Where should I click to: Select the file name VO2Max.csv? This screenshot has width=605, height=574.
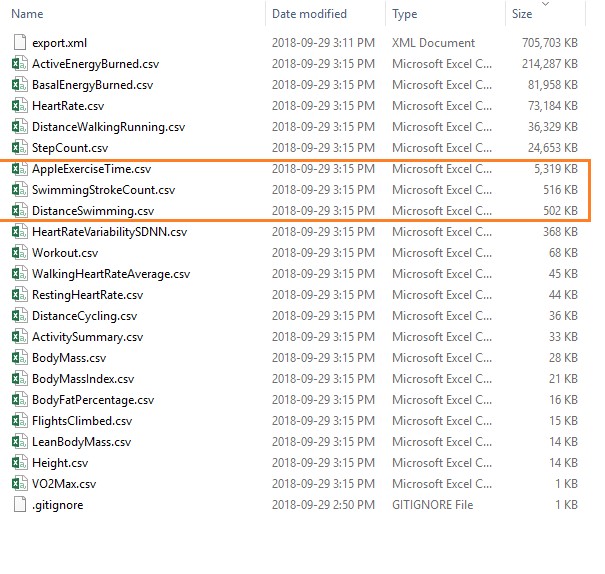point(64,484)
